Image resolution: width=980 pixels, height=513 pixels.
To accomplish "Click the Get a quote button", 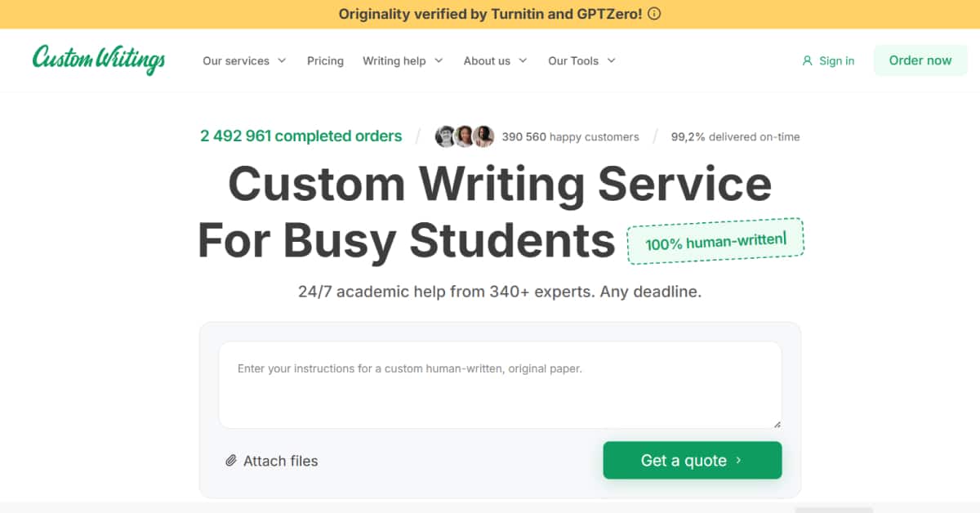I will pos(693,461).
